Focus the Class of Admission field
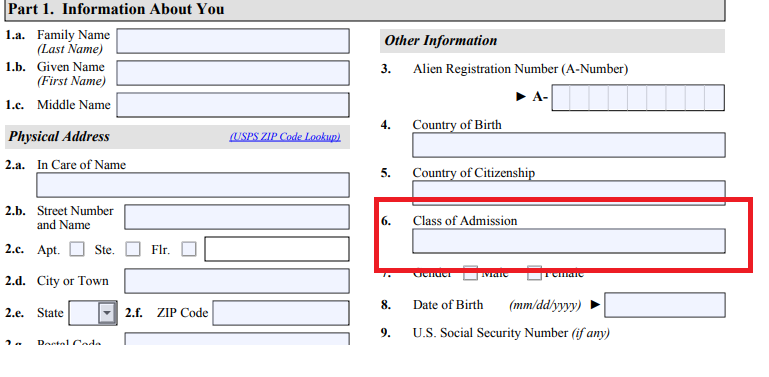 (x=569, y=241)
